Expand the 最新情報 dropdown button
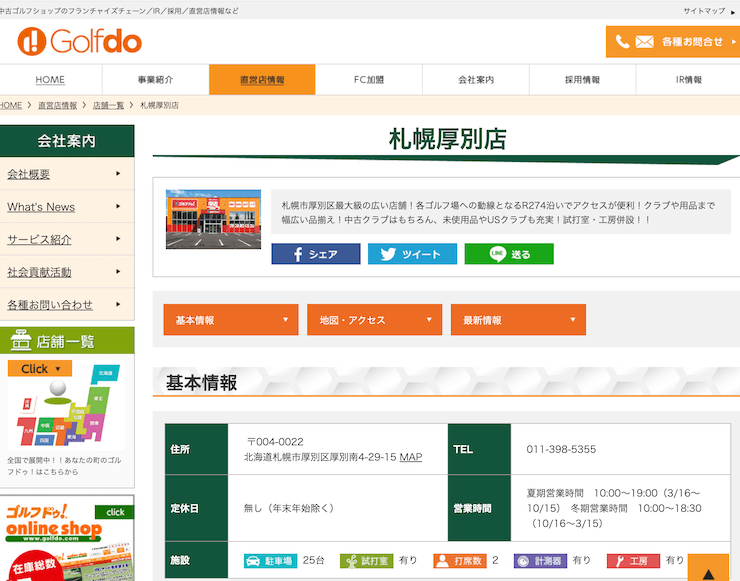The width and height of the screenshot is (740, 581). pos(518,320)
